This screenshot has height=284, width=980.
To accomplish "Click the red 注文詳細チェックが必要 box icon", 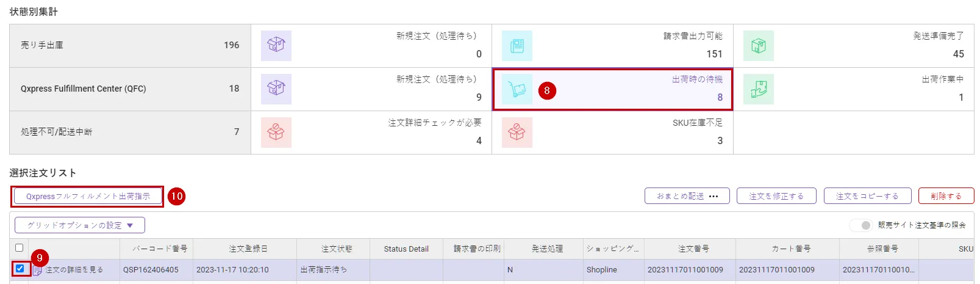I will pyautogui.click(x=276, y=133).
